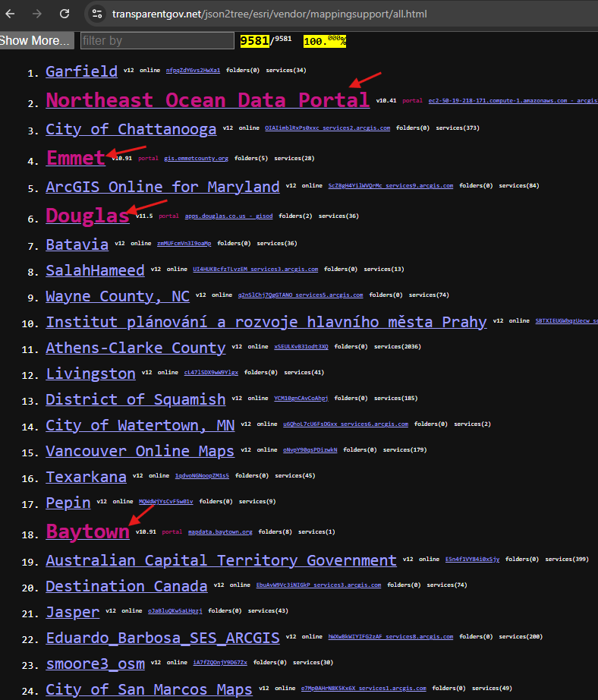Click the mapdata.baytown.org link

[221, 532]
